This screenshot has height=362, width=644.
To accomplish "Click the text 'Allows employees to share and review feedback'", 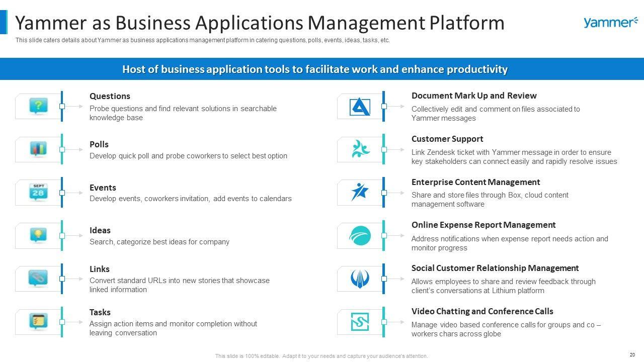I will tap(504, 286).
